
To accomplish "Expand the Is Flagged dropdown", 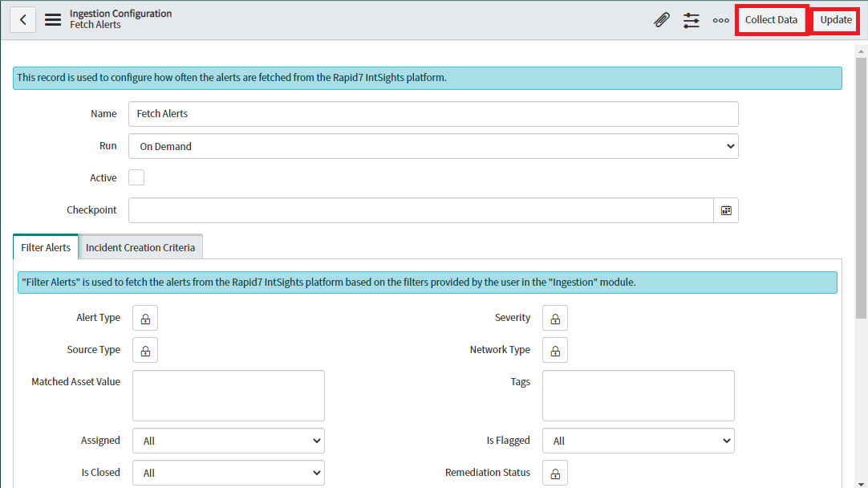I will click(639, 441).
